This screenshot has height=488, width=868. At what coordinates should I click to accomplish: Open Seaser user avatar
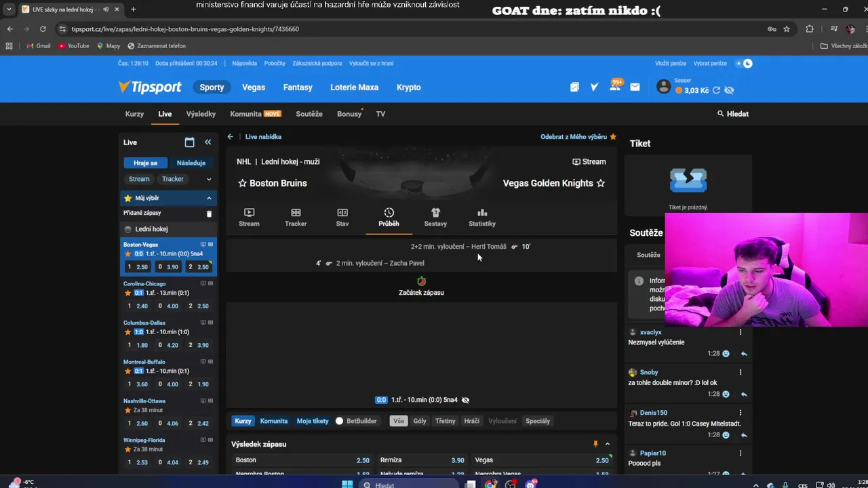point(664,86)
